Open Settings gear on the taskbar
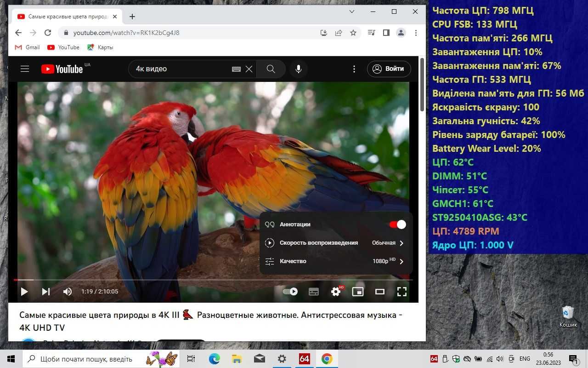 (x=282, y=359)
